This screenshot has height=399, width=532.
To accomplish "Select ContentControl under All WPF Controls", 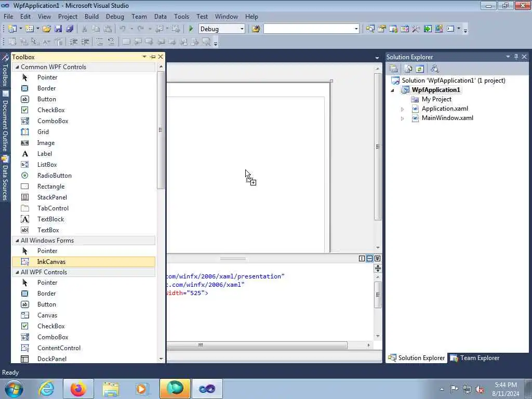I will click(x=84, y=348).
